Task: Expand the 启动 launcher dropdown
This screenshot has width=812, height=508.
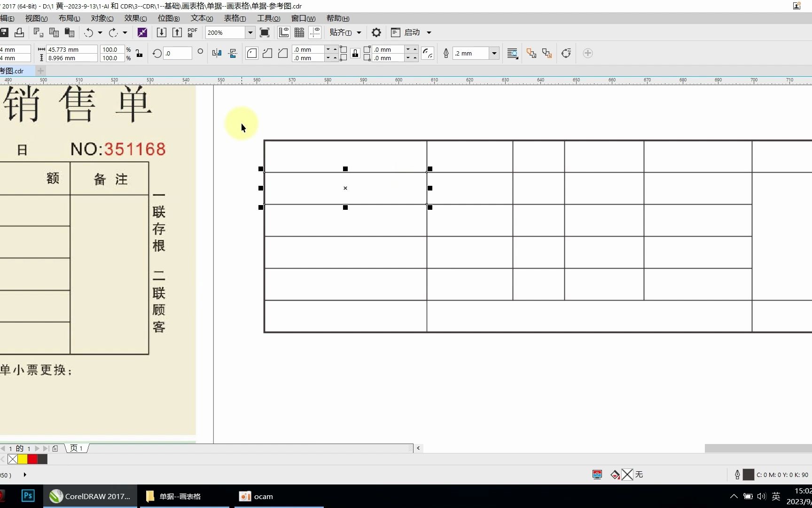Action: (x=429, y=32)
